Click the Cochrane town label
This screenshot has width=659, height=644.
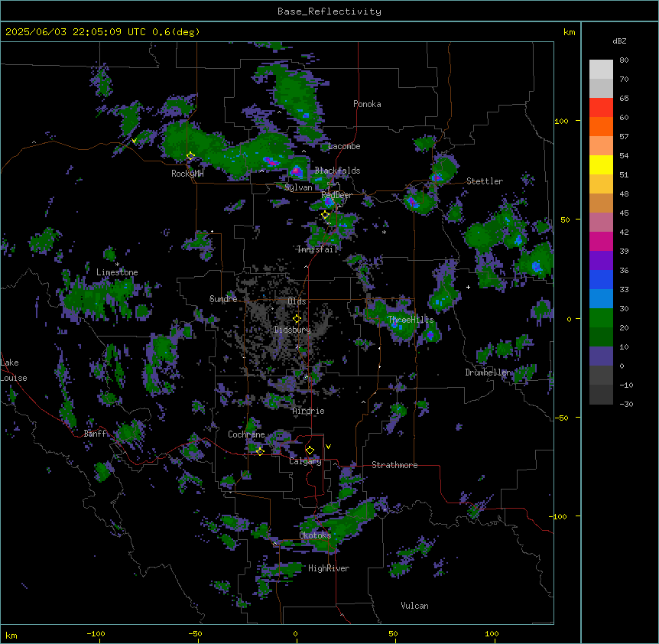click(246, 434)
